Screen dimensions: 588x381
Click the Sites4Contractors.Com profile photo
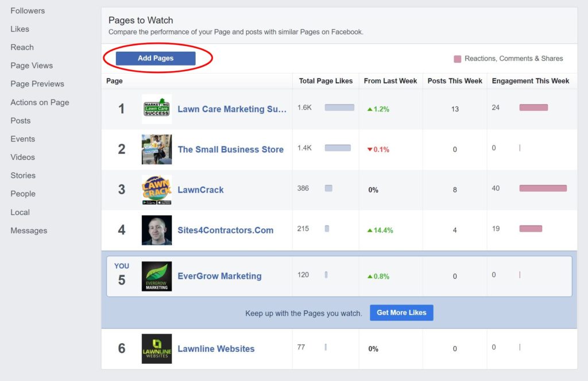point(157,230)
